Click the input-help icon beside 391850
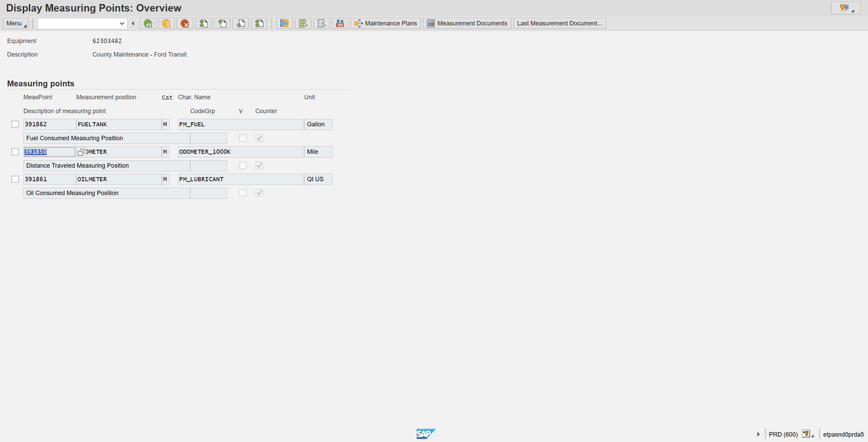 [x=81, y=152]
